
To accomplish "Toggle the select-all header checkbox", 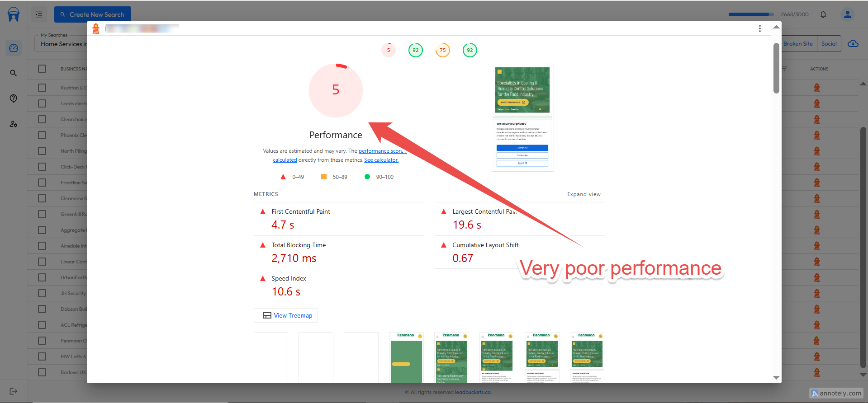I will 42,69.
